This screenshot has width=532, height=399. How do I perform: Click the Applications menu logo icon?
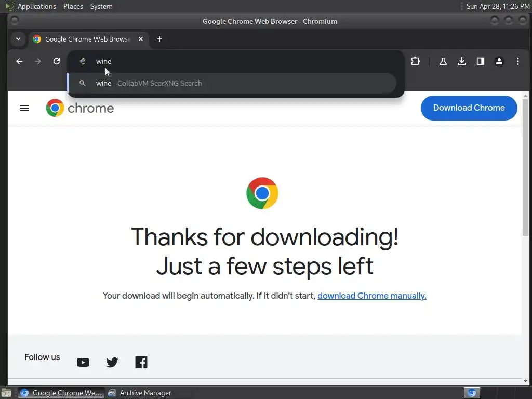(10, 6)
